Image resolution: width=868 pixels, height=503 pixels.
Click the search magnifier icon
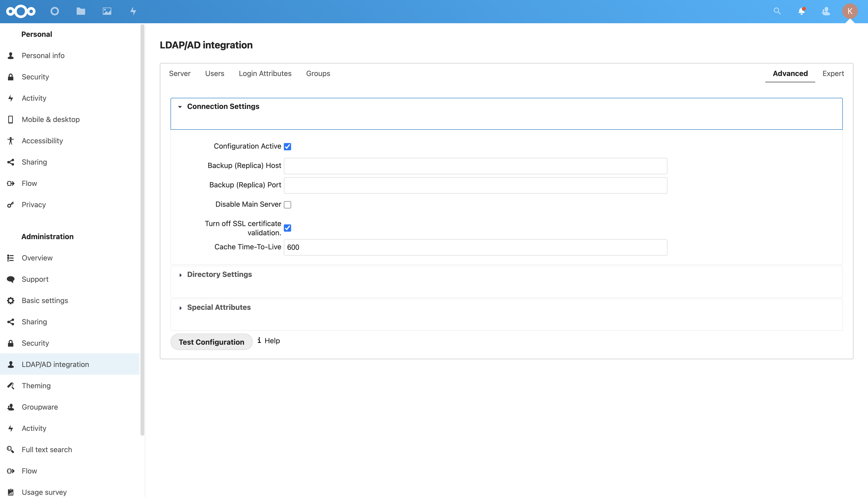click(x=777, y=11)
